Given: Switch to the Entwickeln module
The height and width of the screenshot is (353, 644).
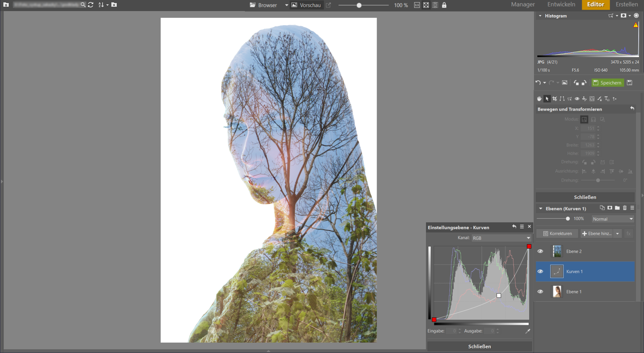Looking at the screenshot, I should point(561,4).
